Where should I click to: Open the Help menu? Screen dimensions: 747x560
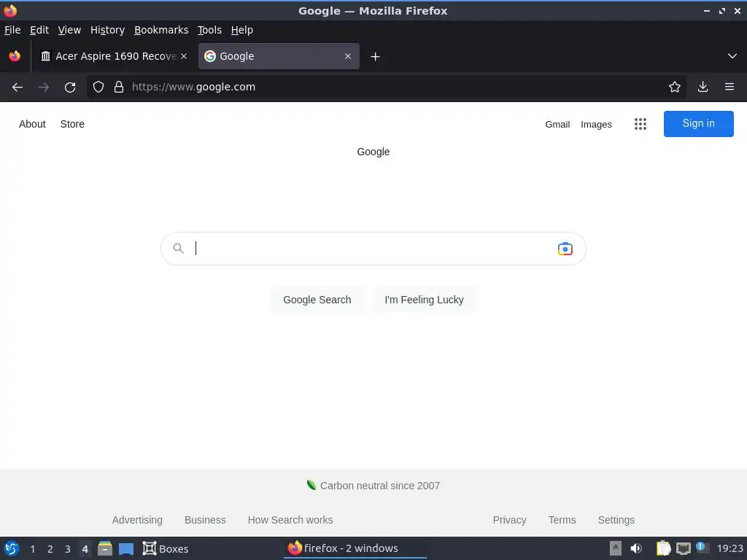pos(242,30)
